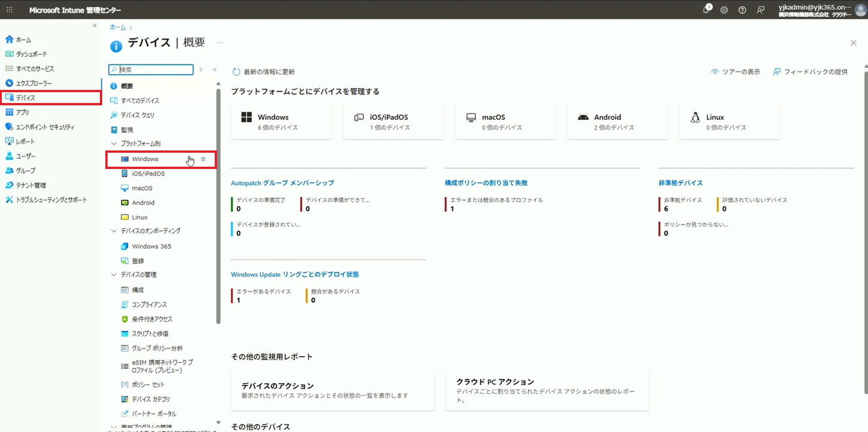Collapse the device menu pane chevron

click(x=215, y=70)
